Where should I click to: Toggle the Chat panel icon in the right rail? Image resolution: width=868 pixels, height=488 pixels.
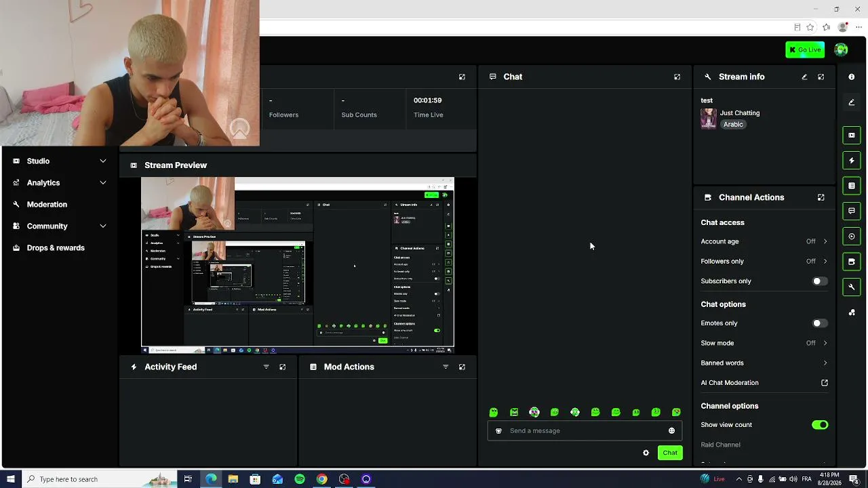pyautogui.click(x=852, y=211)
